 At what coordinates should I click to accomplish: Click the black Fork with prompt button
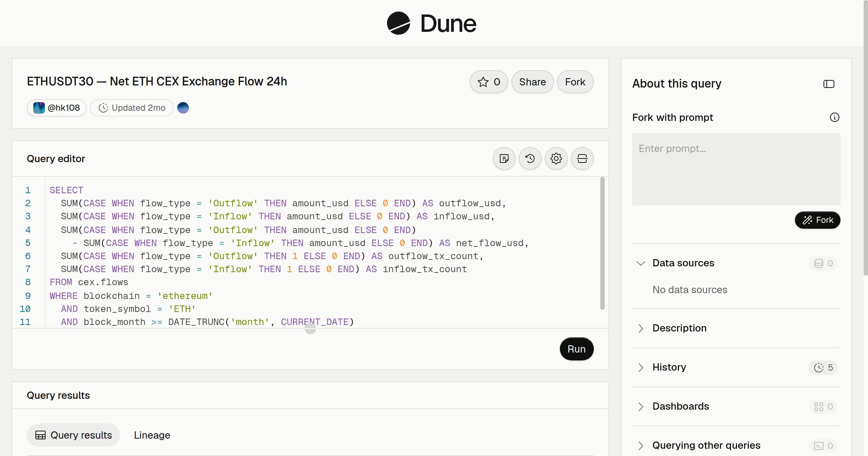[x=817, y=220]
